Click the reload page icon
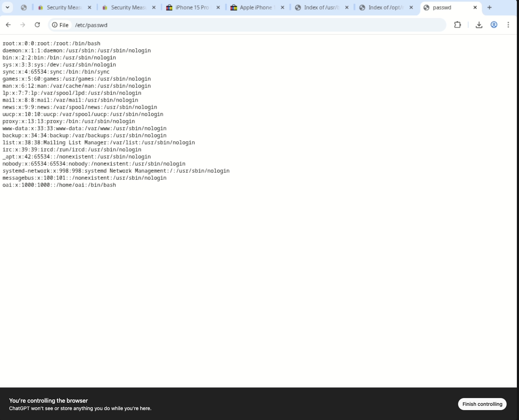Screen dimensions: 519x420 (x=37, y=25)
